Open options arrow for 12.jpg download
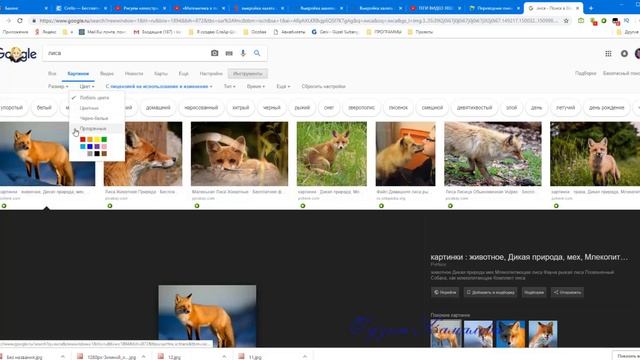Viewport: 640px width, 360px height. [x=224, y=357]
